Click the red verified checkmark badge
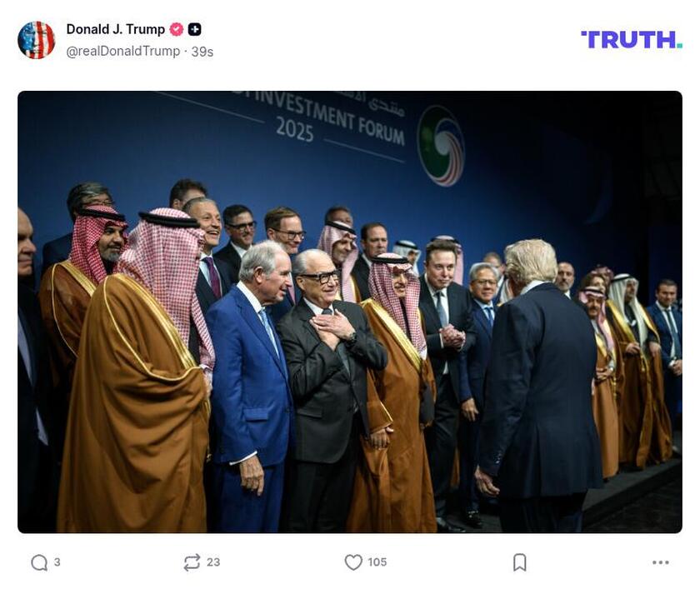700x599 pixels. pos(176,27)
